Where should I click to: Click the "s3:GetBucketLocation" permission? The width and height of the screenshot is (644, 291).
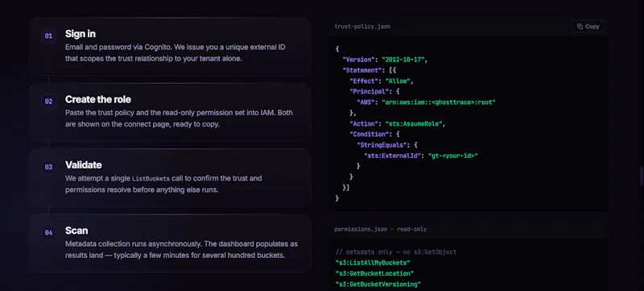374,273
